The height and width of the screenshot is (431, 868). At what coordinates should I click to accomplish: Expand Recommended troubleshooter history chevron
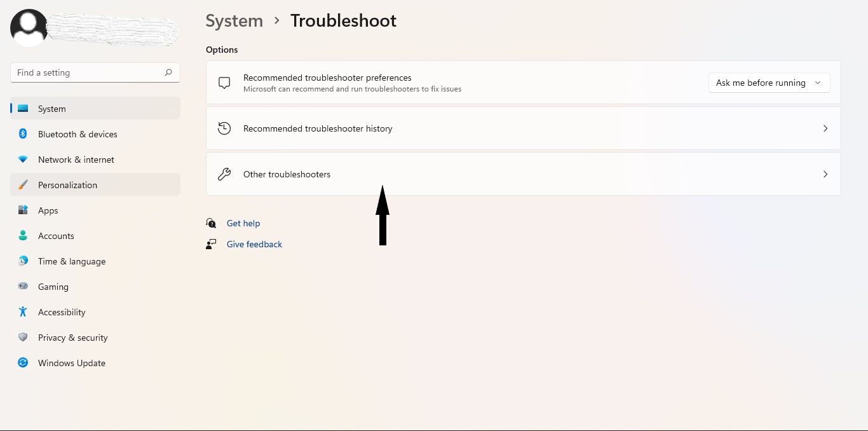pyautogui.click(x=825, y=128)
